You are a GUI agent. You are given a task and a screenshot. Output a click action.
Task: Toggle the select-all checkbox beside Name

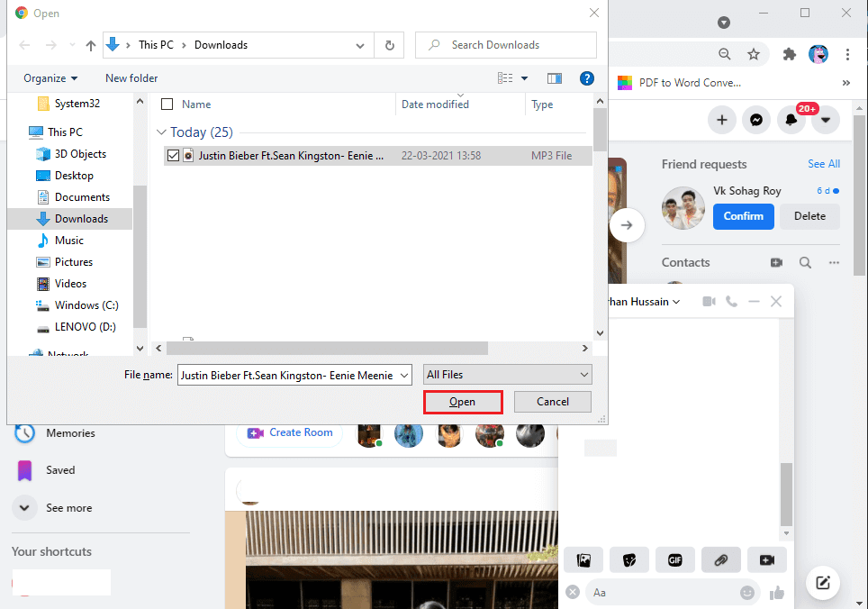[x=167, y=104]
